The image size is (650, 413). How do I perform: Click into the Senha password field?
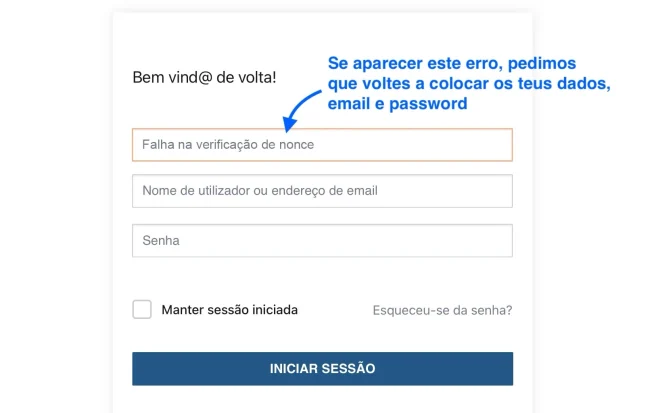tap(322, 241)
